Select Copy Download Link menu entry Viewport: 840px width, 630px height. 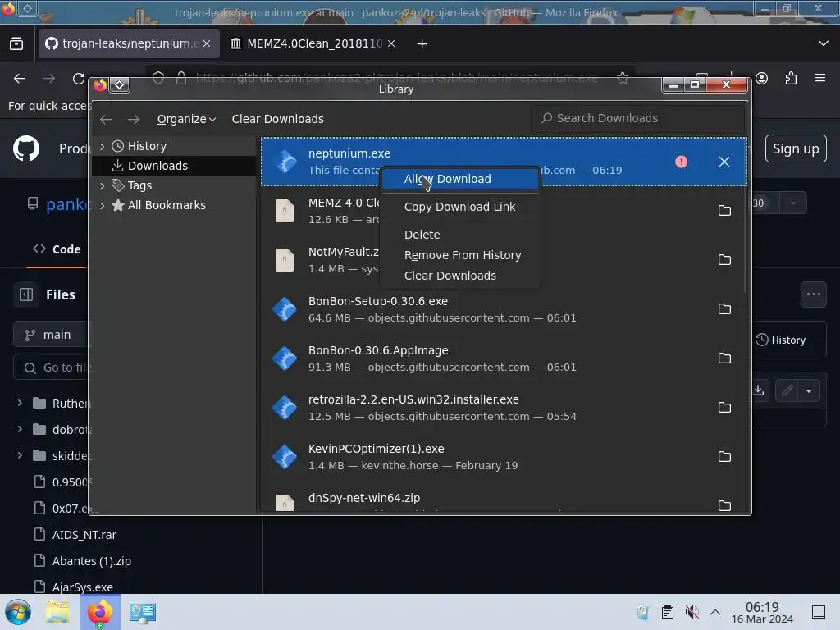459,207
